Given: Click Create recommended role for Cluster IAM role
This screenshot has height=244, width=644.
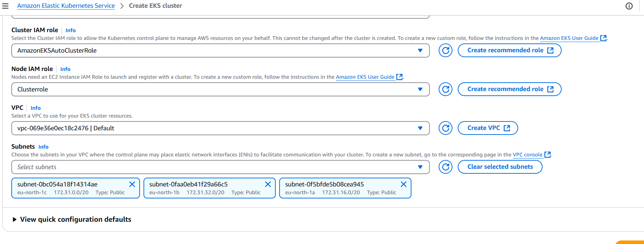Looking at the screenshot, I should coord(509,50).
